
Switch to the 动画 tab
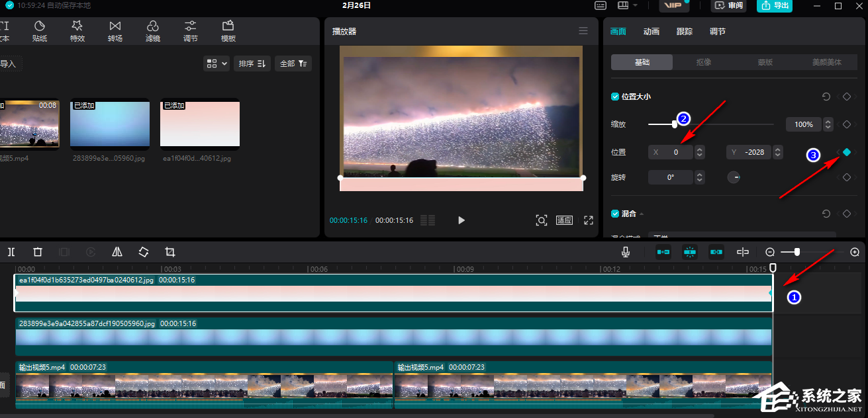(651, 31)
